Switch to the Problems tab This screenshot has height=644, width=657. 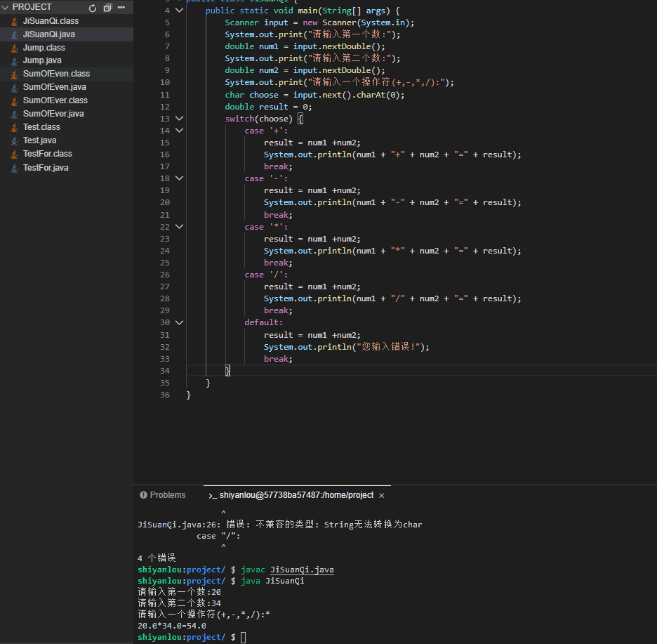point(163,495)
